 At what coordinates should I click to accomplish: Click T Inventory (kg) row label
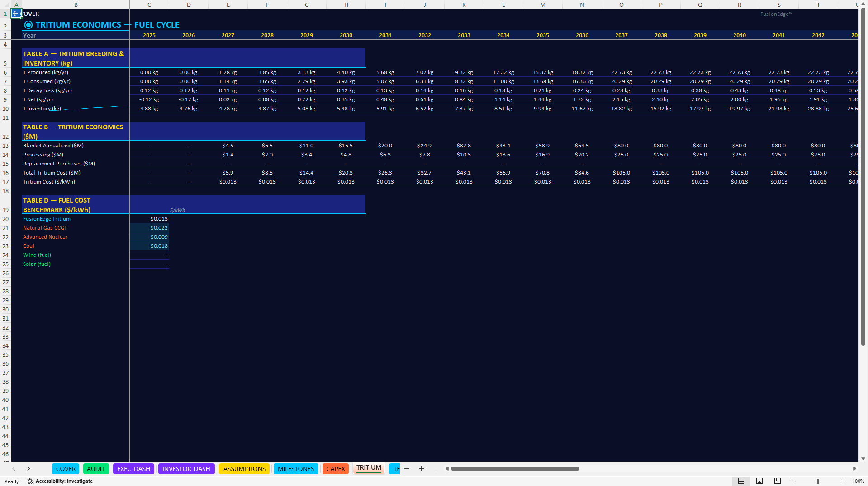tap(76, 109)
